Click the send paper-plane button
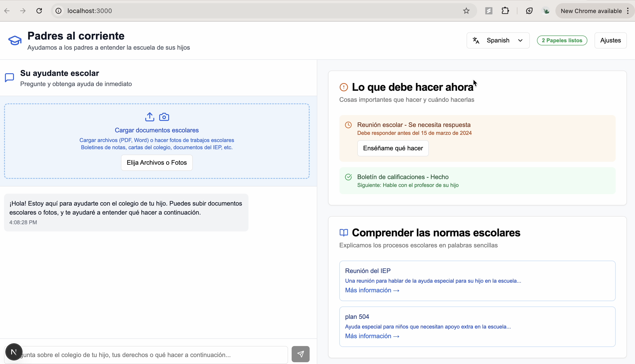Image resolution: width=635 pixels, height=364 pixels. point(300,354)
